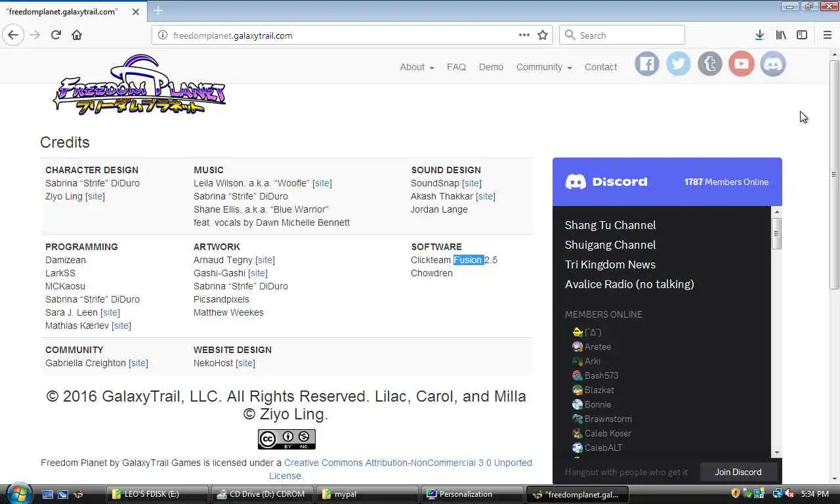Reload the page with refresh icon
The height and width of the screenshot is (504, 840).
click(56, 35)
